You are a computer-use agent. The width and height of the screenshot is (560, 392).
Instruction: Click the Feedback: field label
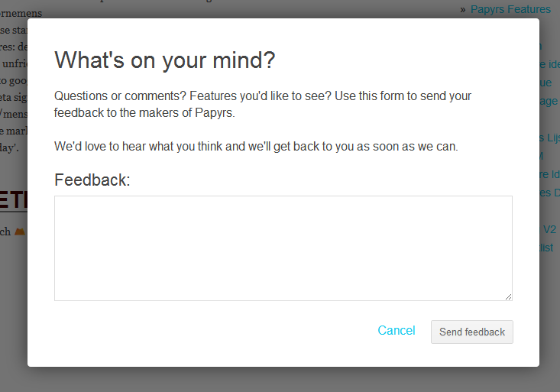click(x=92, y=180)
